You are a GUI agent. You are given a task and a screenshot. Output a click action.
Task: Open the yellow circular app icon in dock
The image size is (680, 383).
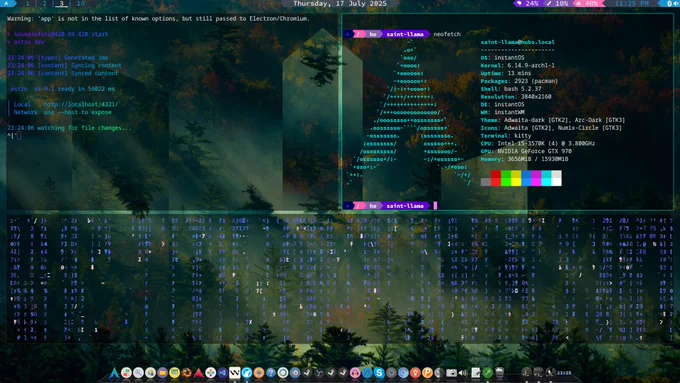coord(174,373)
